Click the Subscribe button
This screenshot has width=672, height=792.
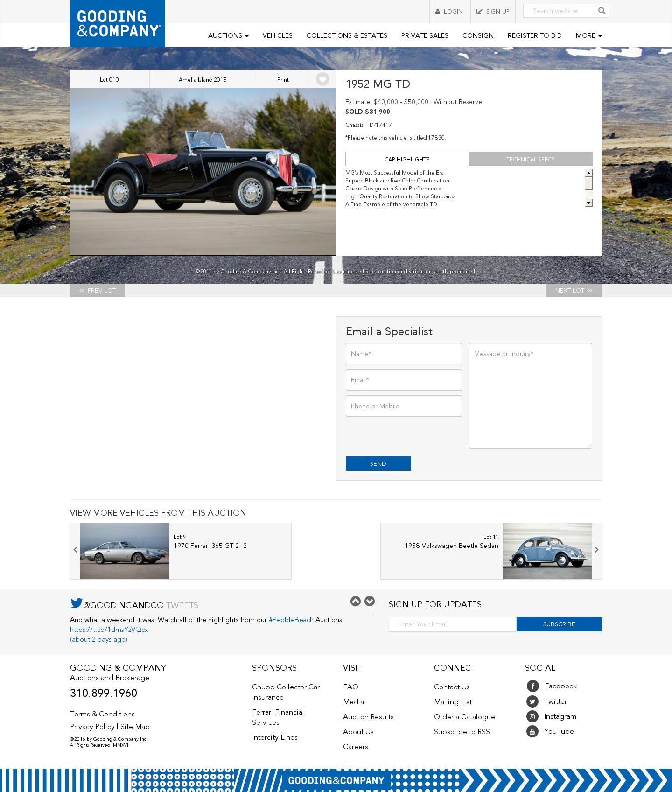(559, 624)
